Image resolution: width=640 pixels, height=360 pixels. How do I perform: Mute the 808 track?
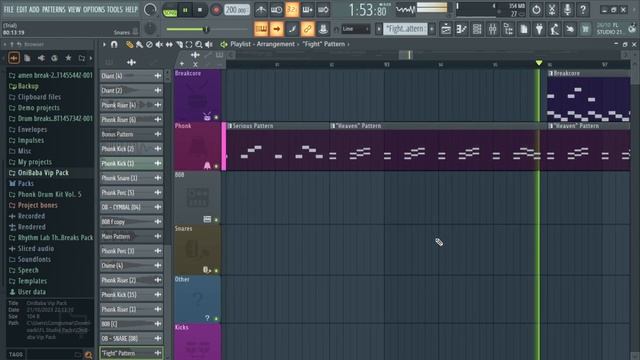click(x=216, y=220)
